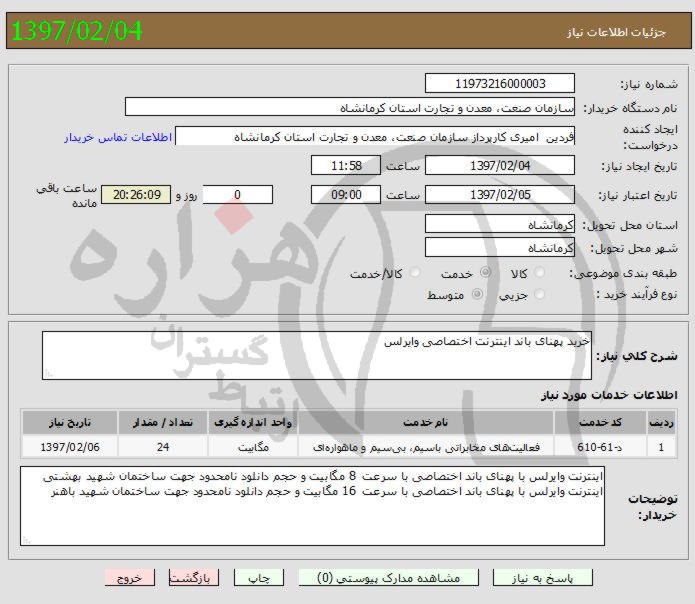
Task: Select the خدمت radio button
Action: tap(485, 272)
